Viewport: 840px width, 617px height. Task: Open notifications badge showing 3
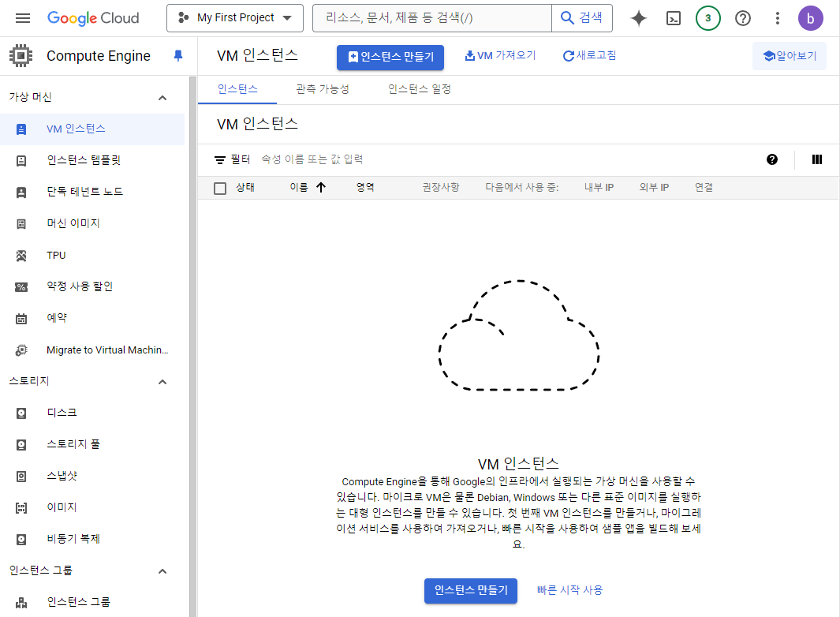tap(708, 18)
